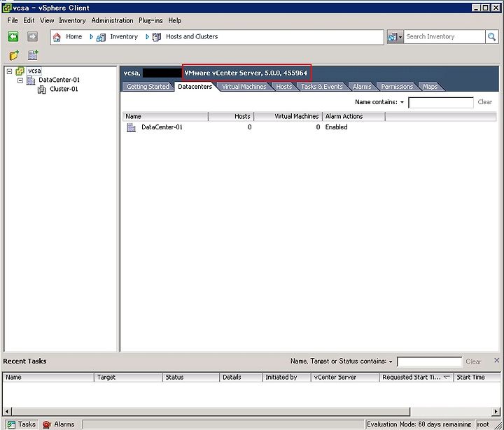Switch to the Hosts tab
Screen dimensions: 504x430
[283, 87]
